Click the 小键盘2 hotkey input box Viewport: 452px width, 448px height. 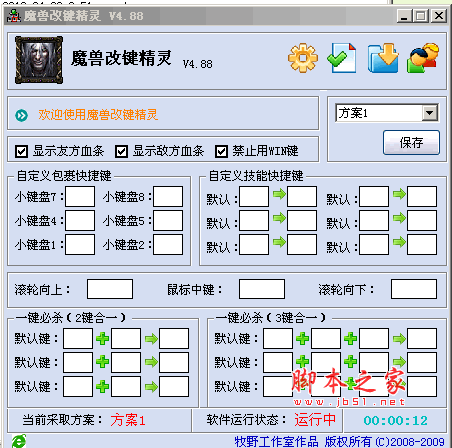point(168,244)
